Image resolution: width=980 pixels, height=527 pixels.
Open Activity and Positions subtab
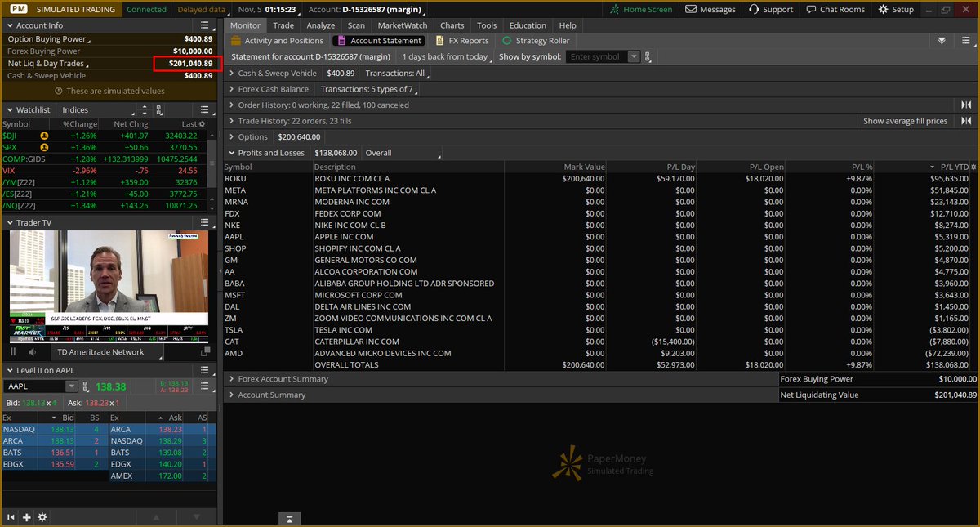pos(277,40)
